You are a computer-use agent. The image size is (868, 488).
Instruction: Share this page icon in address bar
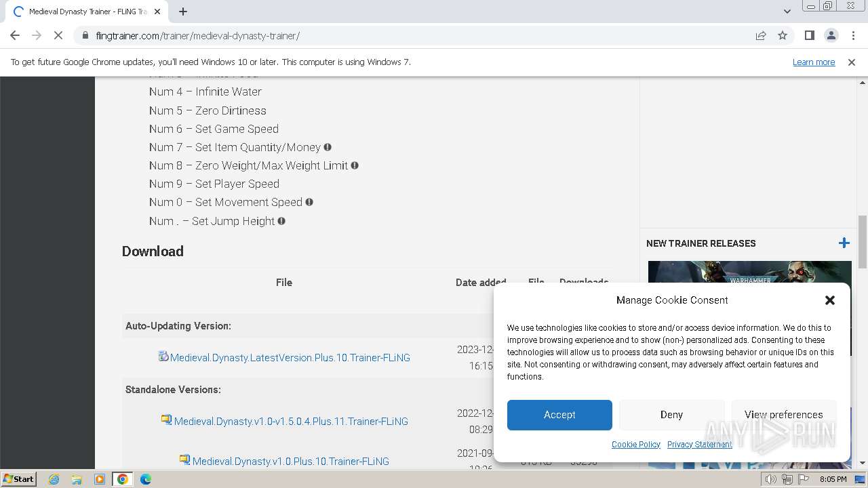click(x=761, y=35)
